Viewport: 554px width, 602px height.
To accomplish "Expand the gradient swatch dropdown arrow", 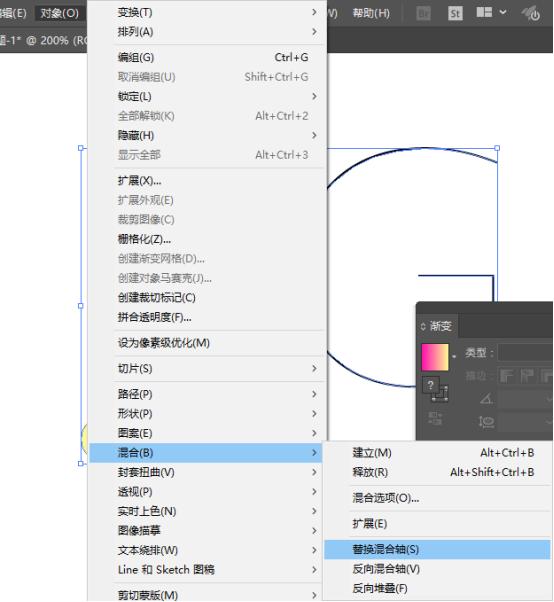I will tap(454, 357).
